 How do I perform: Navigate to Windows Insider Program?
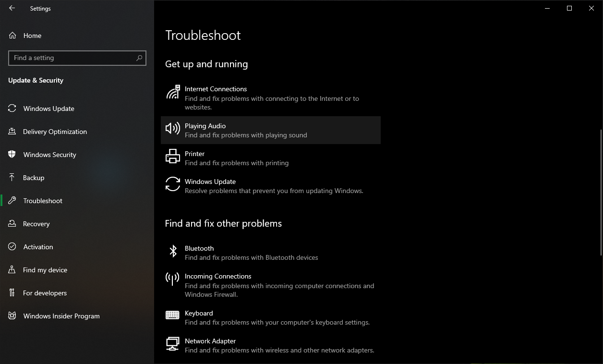coord(61,316)
